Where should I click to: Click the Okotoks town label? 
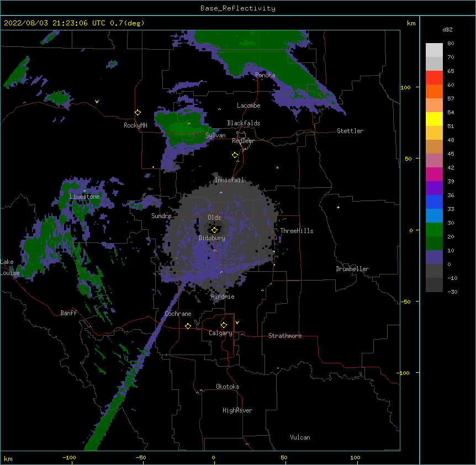228,387
